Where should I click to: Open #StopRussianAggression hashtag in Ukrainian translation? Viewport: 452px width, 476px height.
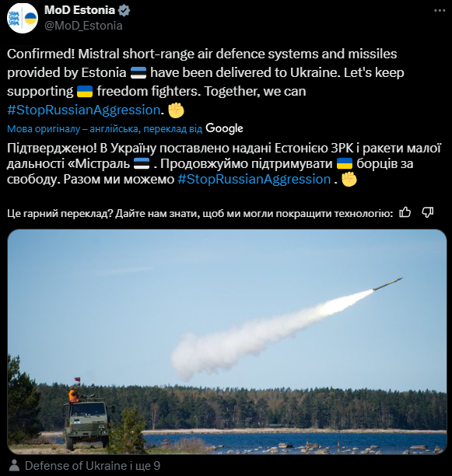(x=254, y=179)
